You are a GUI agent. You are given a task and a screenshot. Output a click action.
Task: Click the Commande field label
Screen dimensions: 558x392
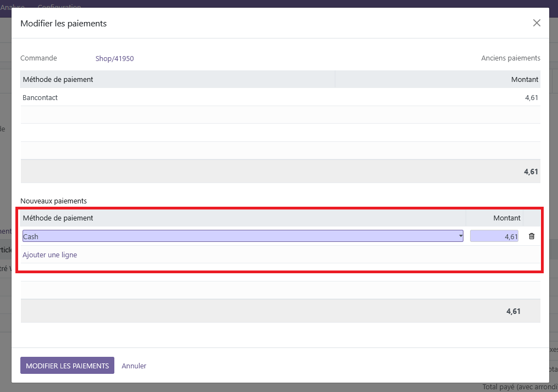38,58
